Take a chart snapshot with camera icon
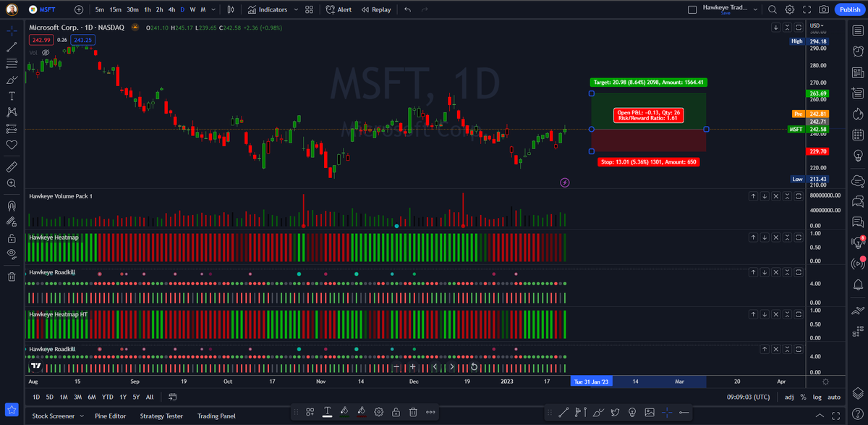The width and height of the screenshot is (868, 425). click(824, 9)
